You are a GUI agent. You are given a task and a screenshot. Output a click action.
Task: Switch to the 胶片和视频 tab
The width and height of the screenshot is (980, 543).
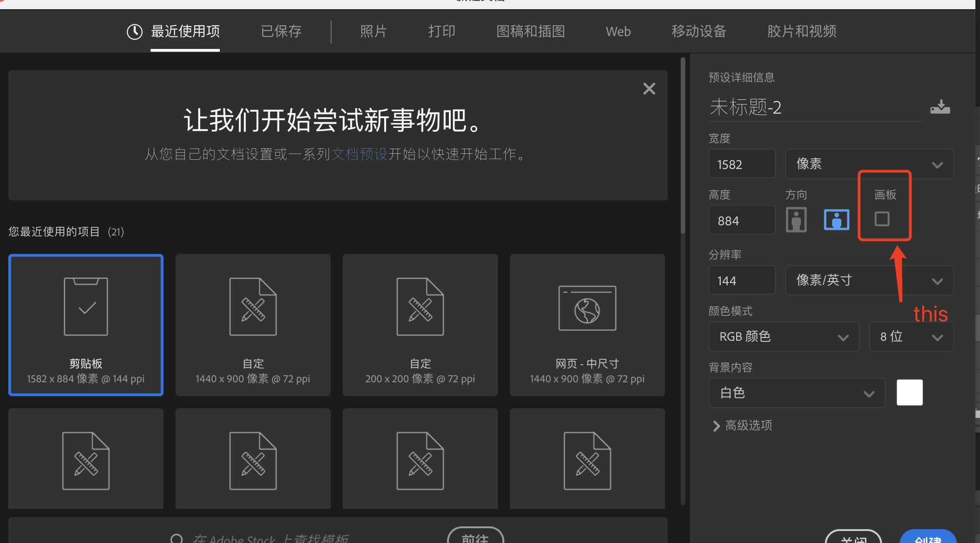(x=801, y=31)
